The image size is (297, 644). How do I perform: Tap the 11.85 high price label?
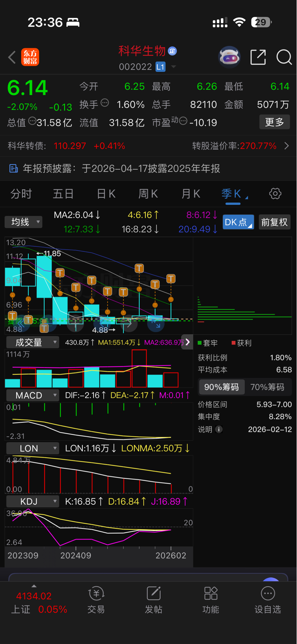point(49,253)
